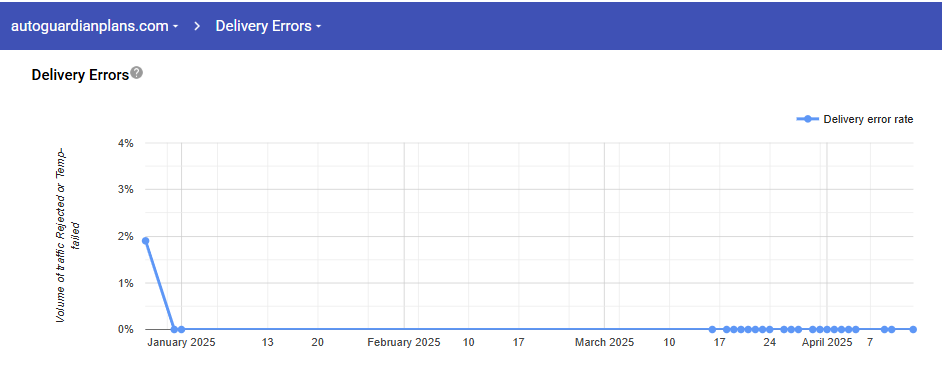The width and height of the screenshot is (942, 386).
Task: Click the last data point on the chart
Action: point(913,329)
